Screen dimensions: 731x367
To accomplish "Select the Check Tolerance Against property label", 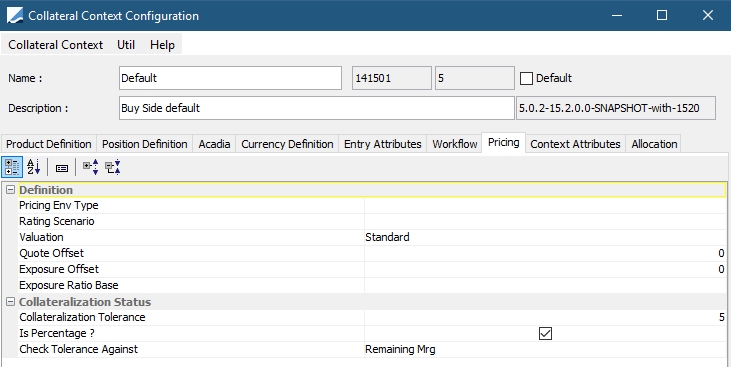I will tap(78, 349).
